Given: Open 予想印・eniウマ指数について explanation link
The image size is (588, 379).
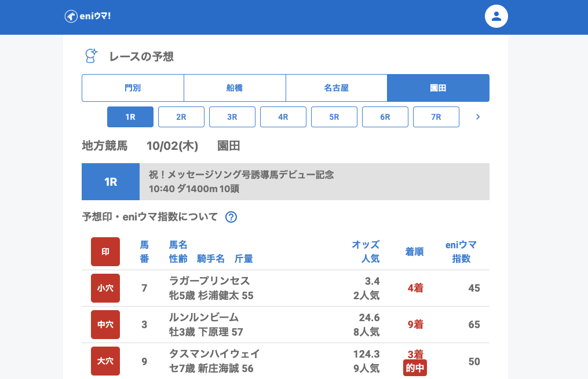Looking at the screenshot, I should point(150,217).
